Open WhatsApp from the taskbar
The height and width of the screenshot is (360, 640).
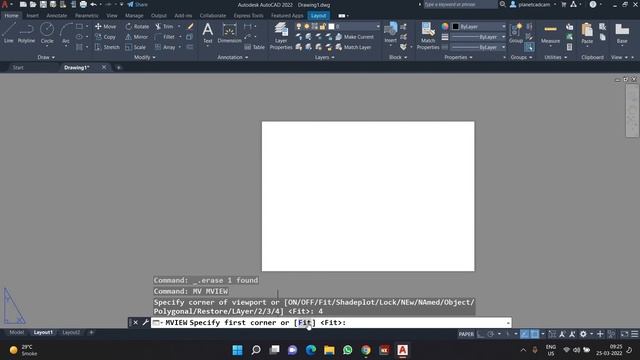point(347,350)
